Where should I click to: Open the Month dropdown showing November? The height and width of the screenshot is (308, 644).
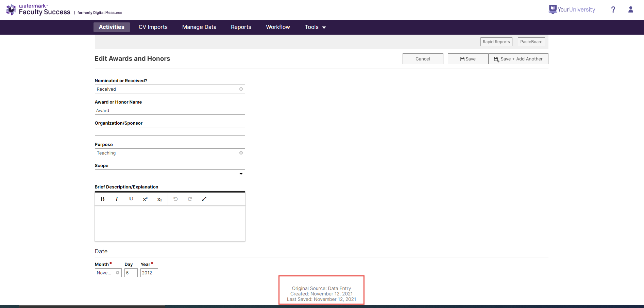[x=108, y=273]
